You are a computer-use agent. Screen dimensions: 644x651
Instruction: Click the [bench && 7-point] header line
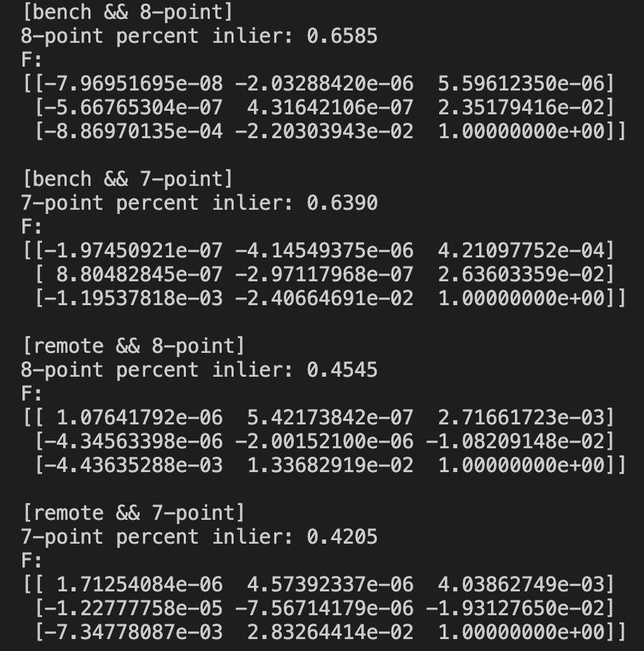pyautogui.click(x=128, y=180)
